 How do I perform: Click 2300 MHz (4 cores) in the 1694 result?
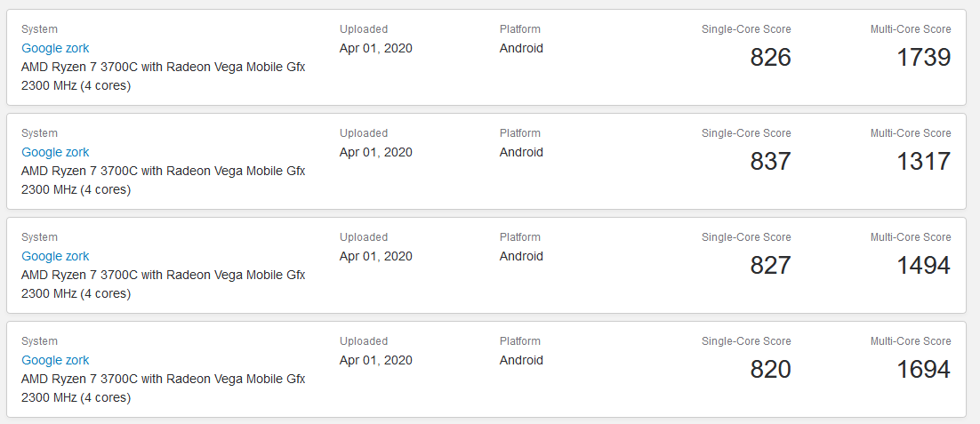tap(76, 397)
